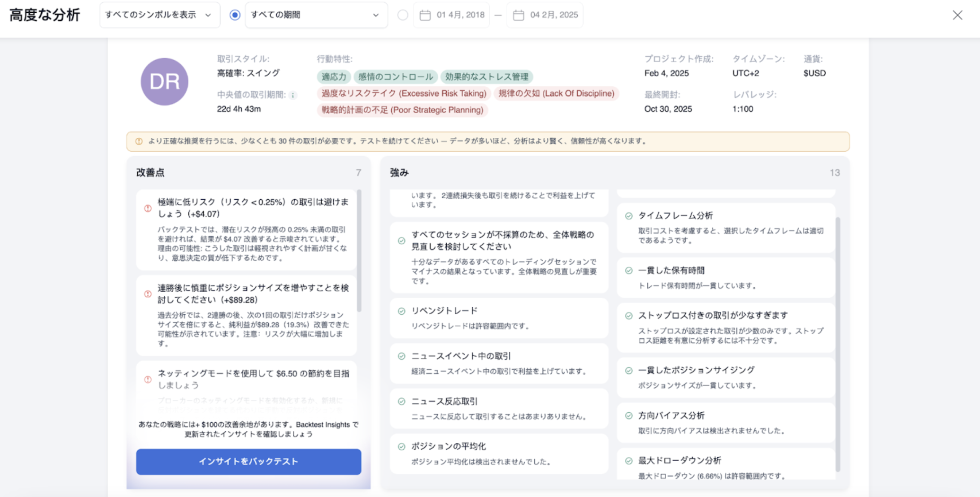Select the custom date range radio button

403,15
